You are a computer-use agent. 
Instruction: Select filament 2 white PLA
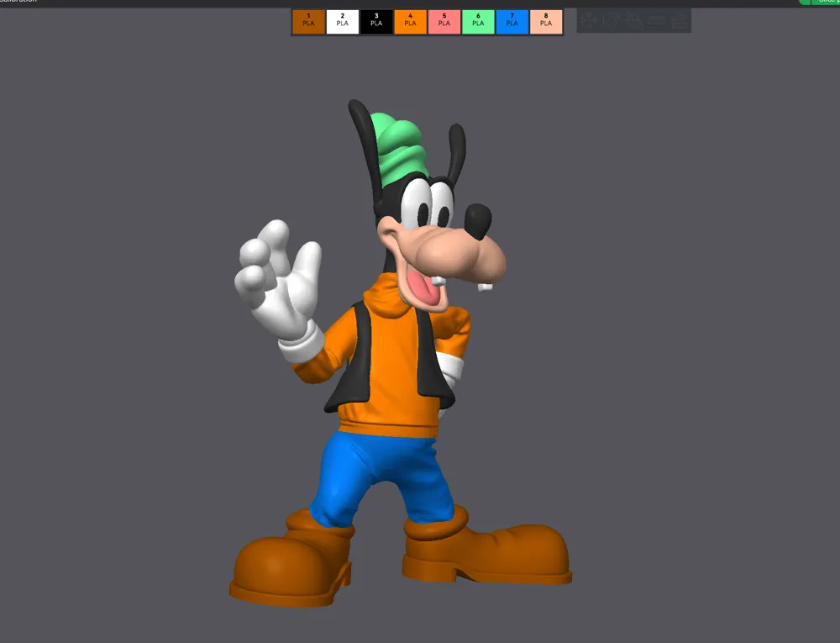(343, 21)
